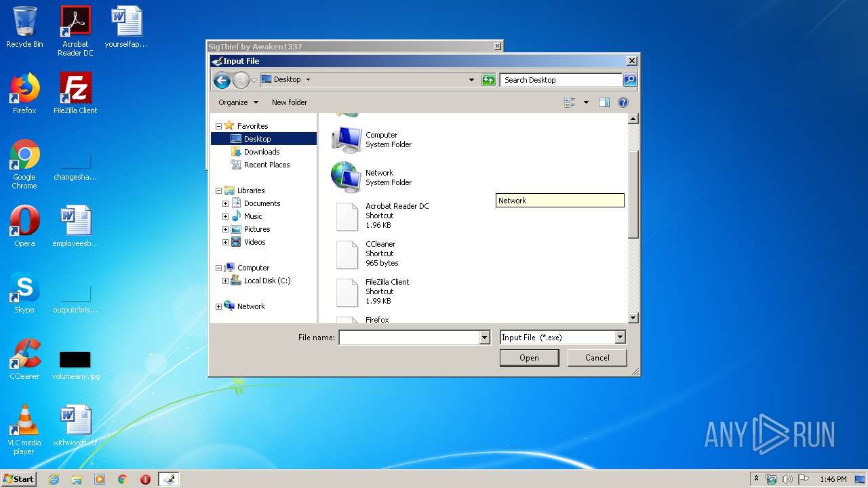
Task: Expand the Music library node
Action: point(225,216)
